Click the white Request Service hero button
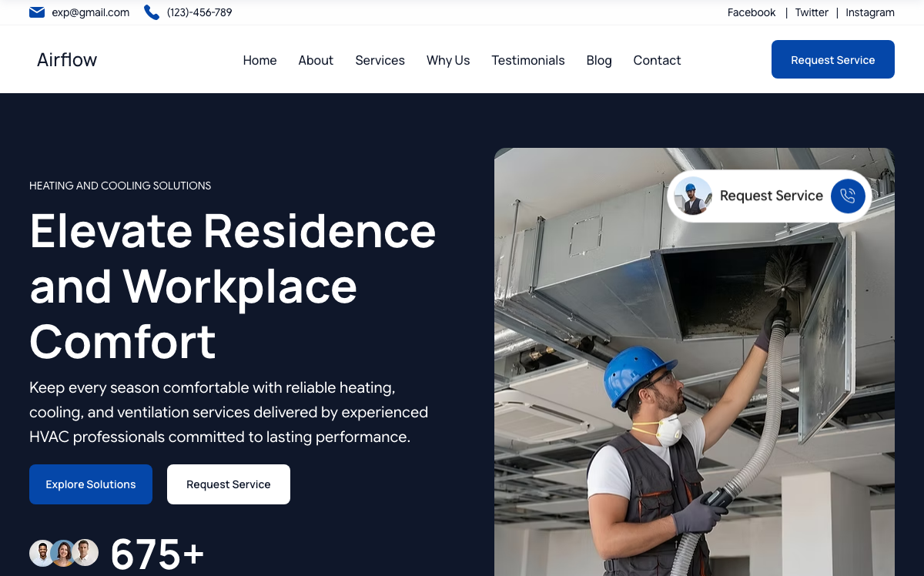 229,484
